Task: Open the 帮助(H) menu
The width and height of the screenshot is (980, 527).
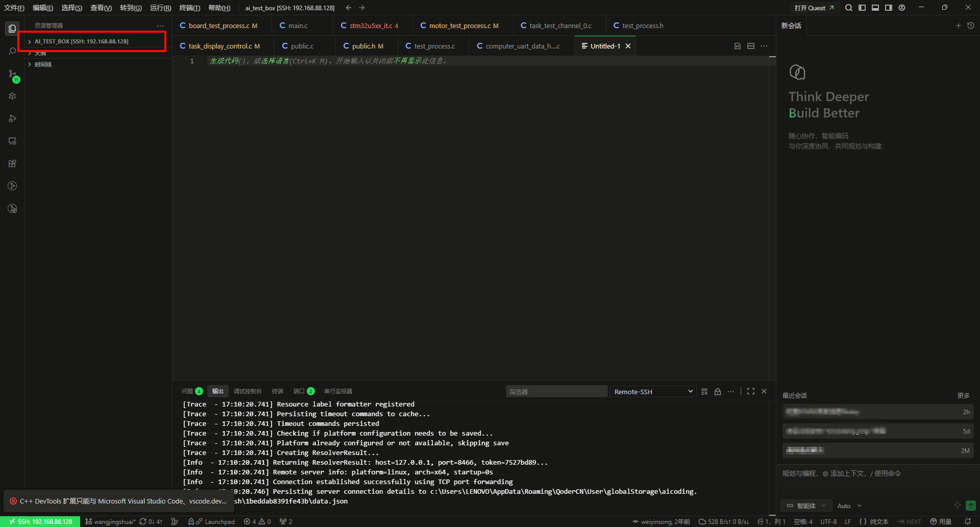Action: 219,8
